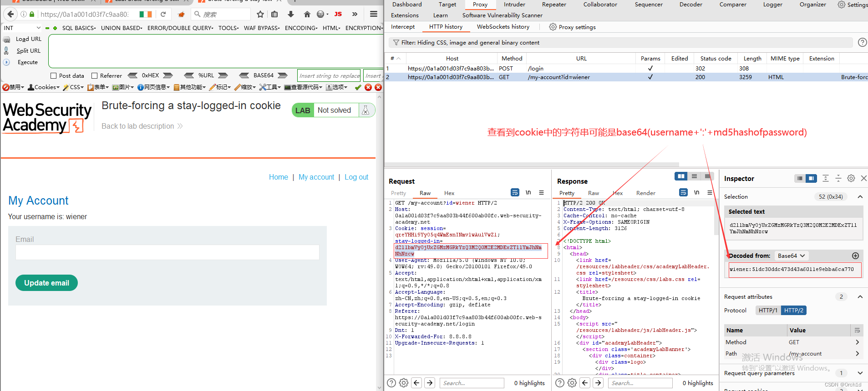
Task: Open the UNION BASED dropdown menu
Action: coord(122,28)
